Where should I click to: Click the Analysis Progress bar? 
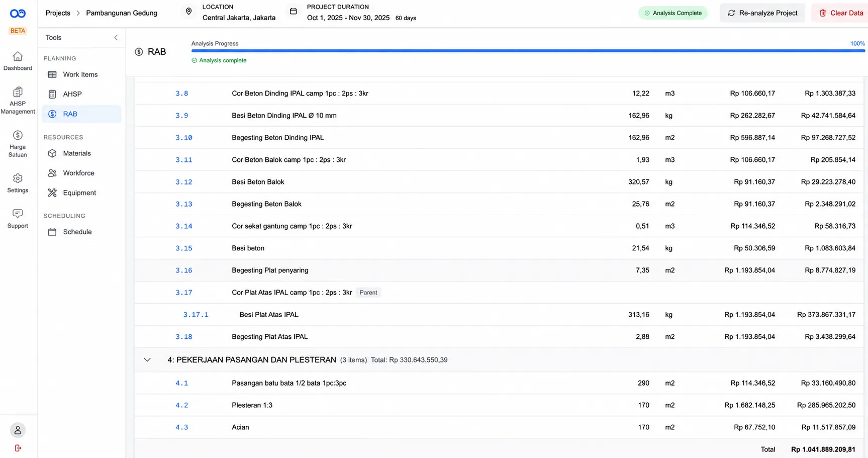[528, 51]
